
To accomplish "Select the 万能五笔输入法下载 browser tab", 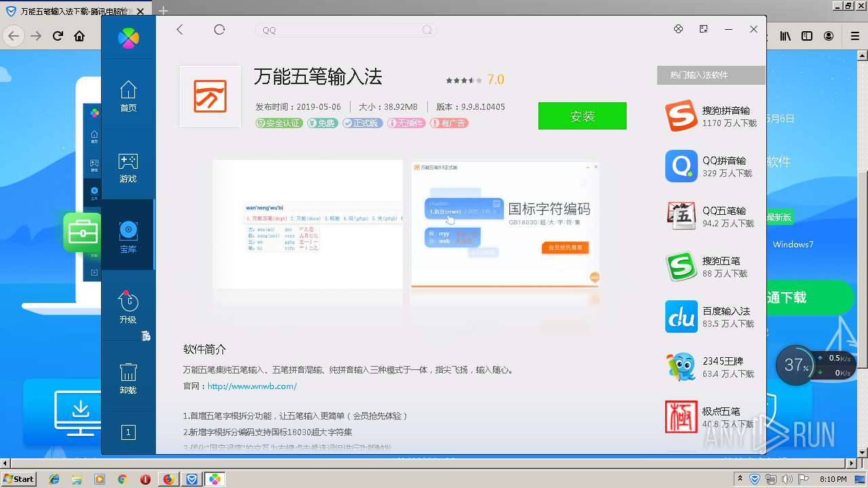I will coord(76,11).
